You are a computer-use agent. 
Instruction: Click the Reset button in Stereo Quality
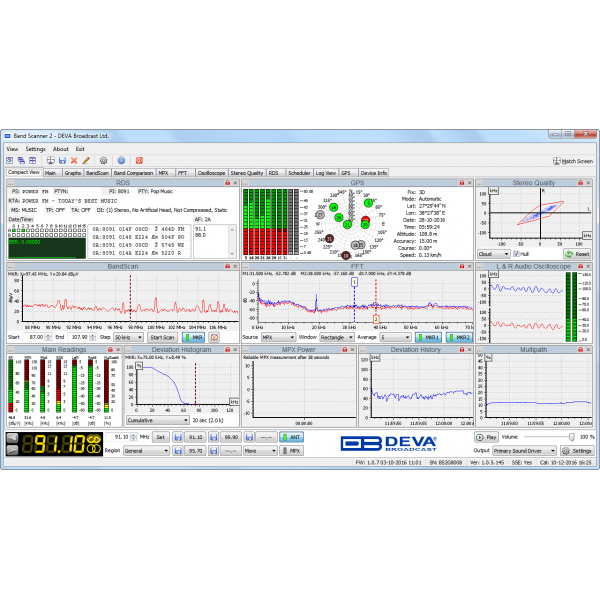pos(577,254)
